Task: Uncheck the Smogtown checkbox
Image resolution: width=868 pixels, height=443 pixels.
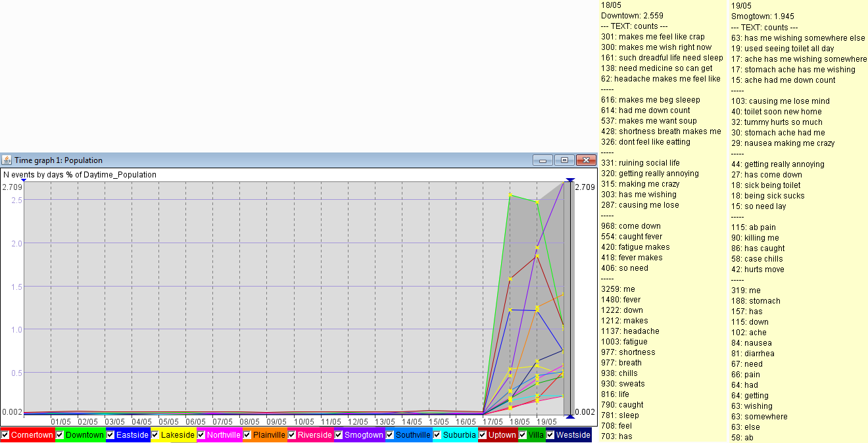Action: pyautogui.click(x=339, y=435)
